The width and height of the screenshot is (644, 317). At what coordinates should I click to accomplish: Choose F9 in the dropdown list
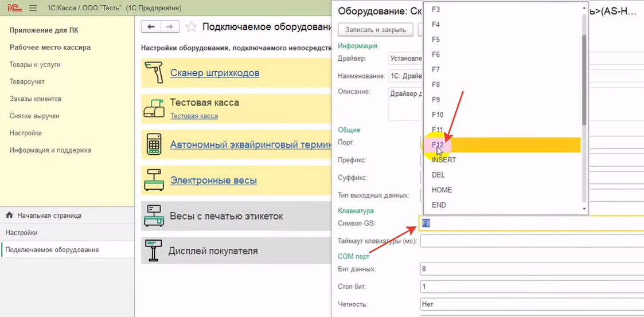(x=503, y=100)
